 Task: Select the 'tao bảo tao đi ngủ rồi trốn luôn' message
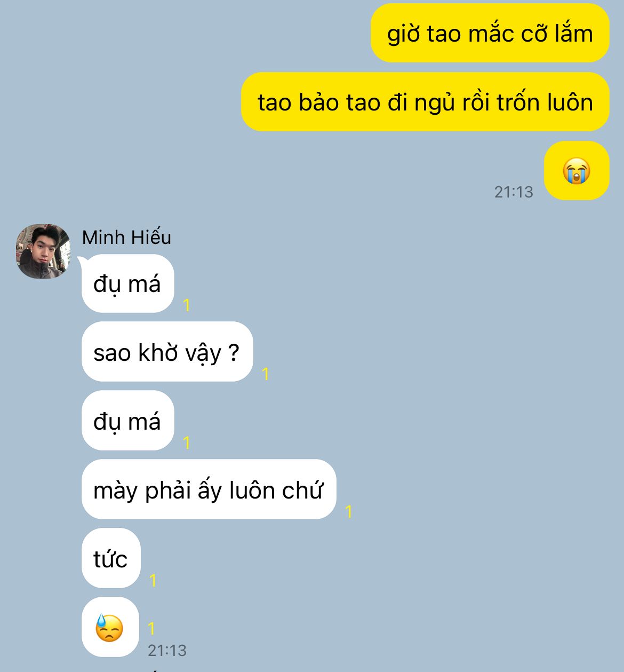(425, 102)
